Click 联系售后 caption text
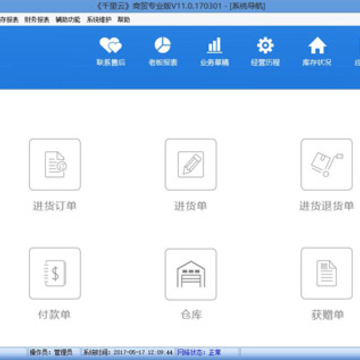Screen dimensions: 360x360 tap(111, 63)
